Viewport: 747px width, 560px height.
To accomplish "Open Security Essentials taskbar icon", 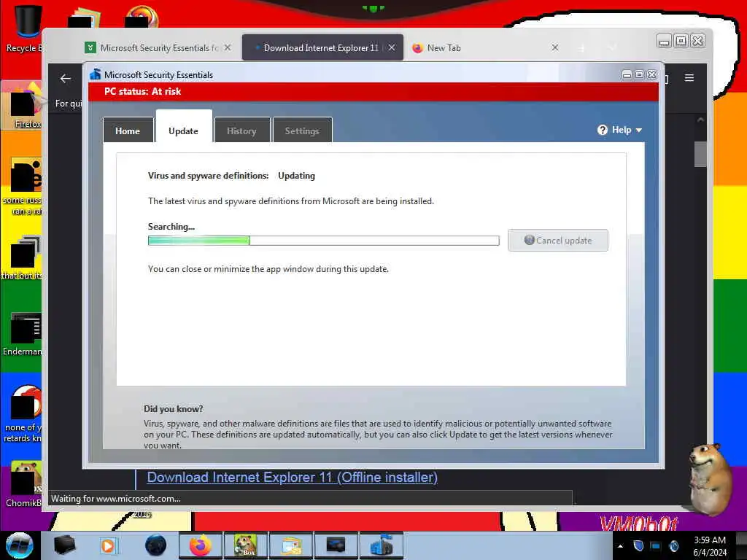I will click(x=381, y=545).
